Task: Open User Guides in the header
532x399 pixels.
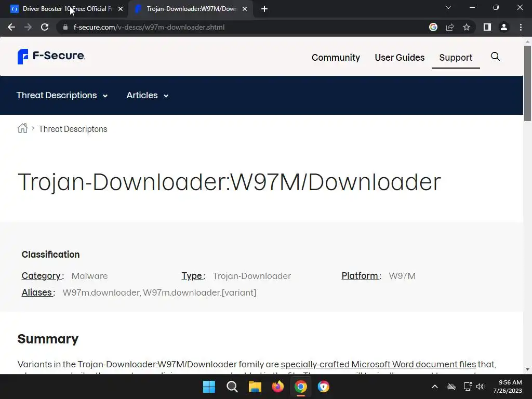Action: [400, 58]
